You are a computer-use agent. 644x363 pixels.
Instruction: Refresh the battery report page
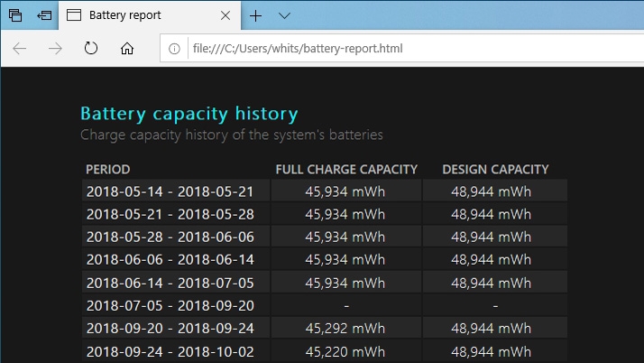(x=90, y=49)
